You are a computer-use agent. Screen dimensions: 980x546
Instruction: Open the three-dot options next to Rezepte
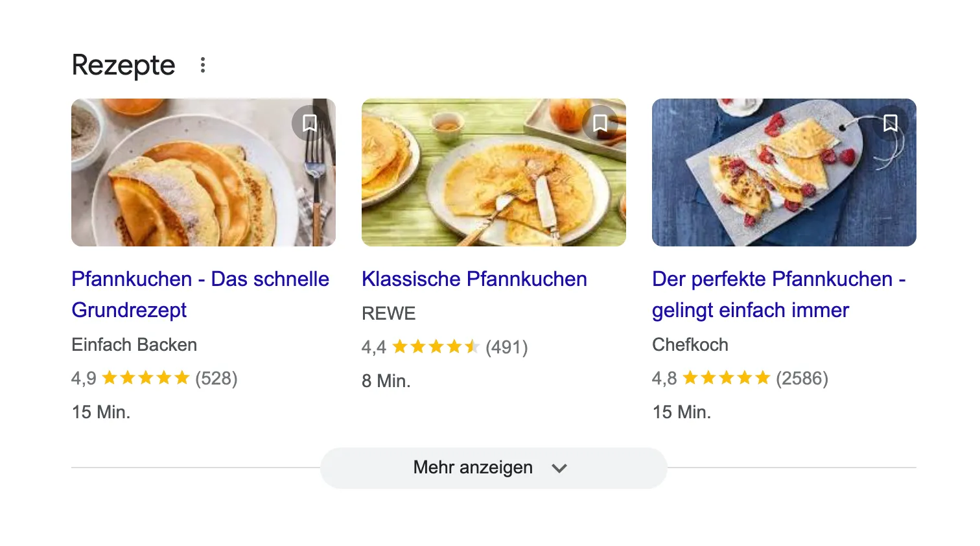pyautogui.click(x=203, y=64)
